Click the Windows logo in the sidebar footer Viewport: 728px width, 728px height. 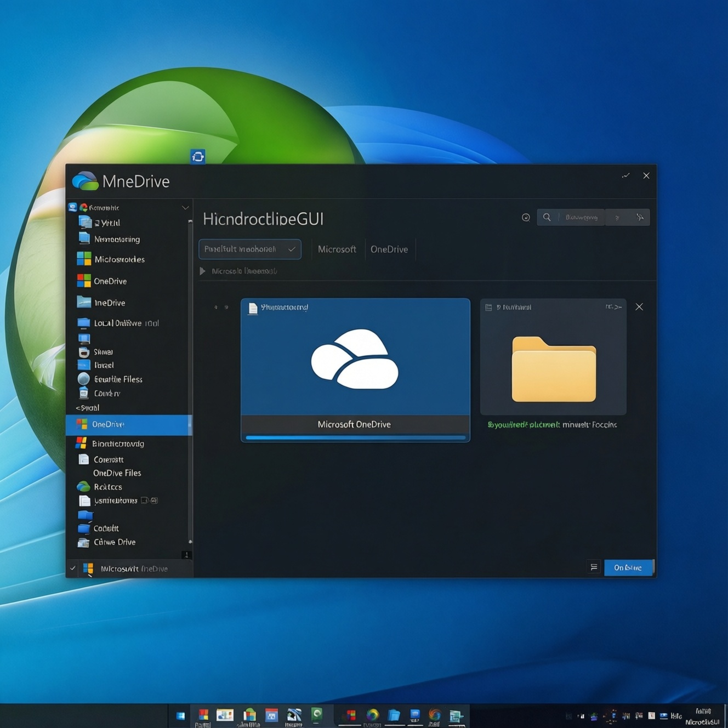point(88,568)
